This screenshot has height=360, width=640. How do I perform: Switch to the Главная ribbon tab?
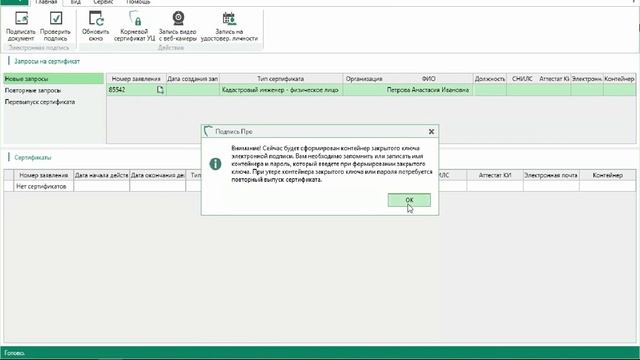46,2
